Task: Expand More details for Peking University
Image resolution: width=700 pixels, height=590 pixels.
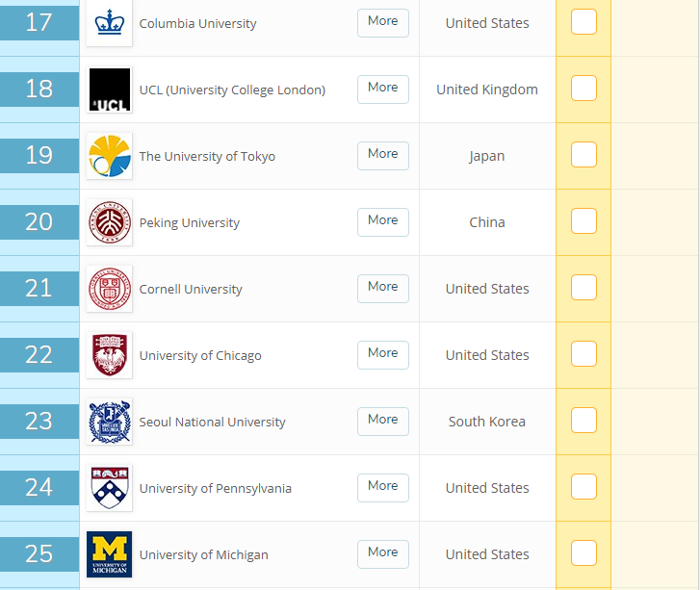Action: [382, 221]
